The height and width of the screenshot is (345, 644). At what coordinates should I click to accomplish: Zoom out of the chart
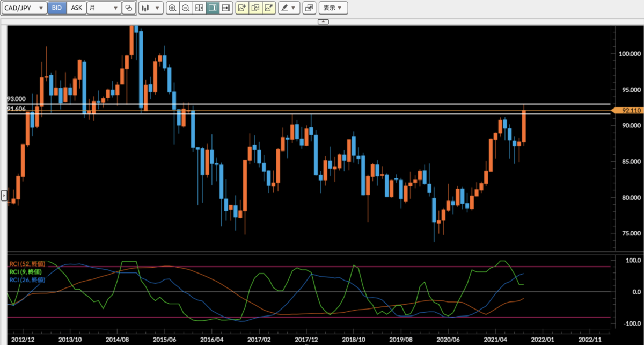click(186, 8)
